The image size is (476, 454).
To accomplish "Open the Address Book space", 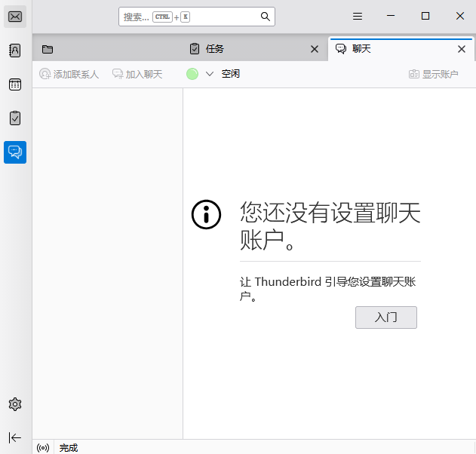I will click(15, 51).
